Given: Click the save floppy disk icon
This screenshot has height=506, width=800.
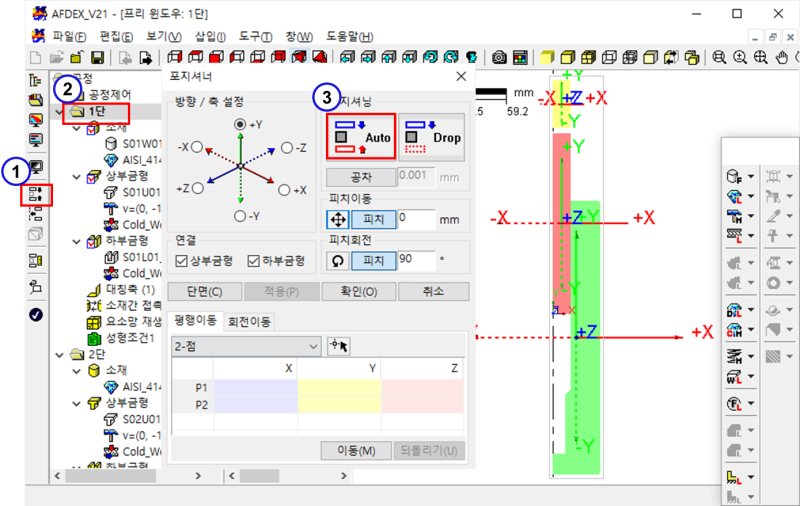Looking at the screenshot, I should [x=99, y=58].
